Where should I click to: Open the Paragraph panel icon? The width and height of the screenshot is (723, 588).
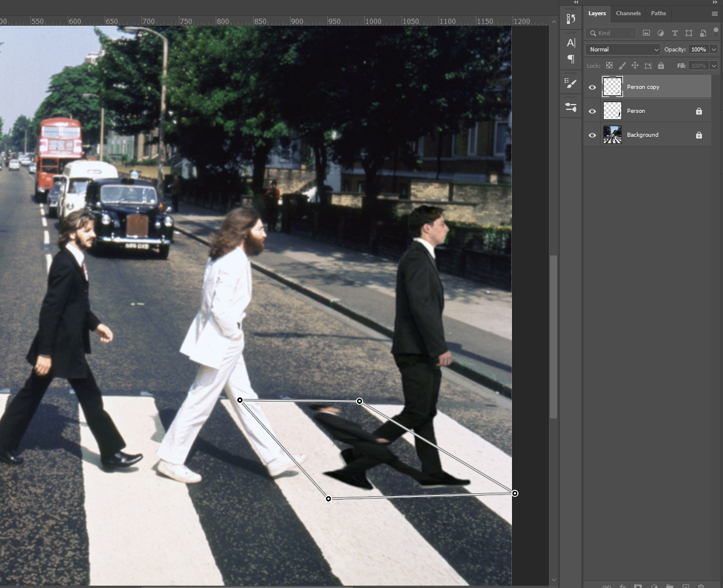coord(571,59)
